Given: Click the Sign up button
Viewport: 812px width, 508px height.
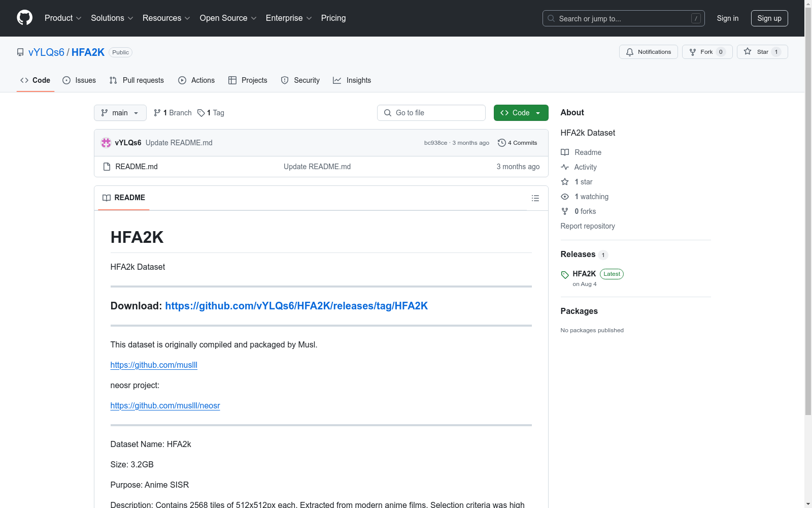Looking at the screenshot, I should coord(769,18).
